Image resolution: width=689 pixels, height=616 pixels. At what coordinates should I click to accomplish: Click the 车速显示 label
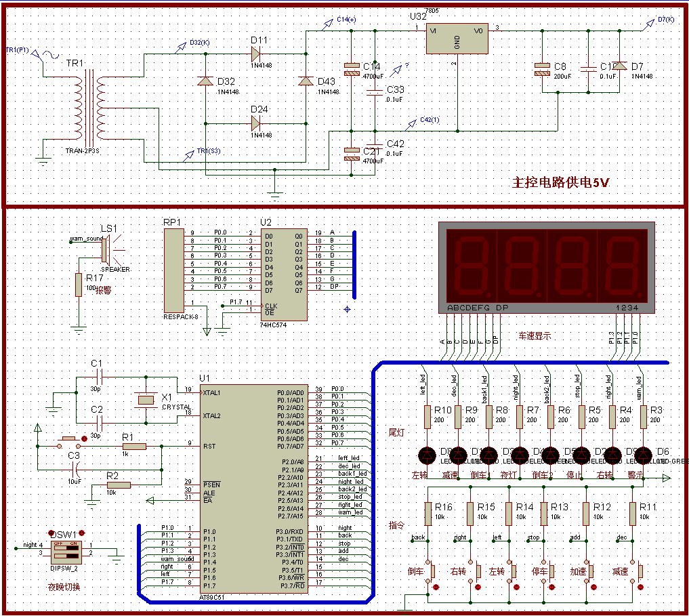(x=535, y=336)
